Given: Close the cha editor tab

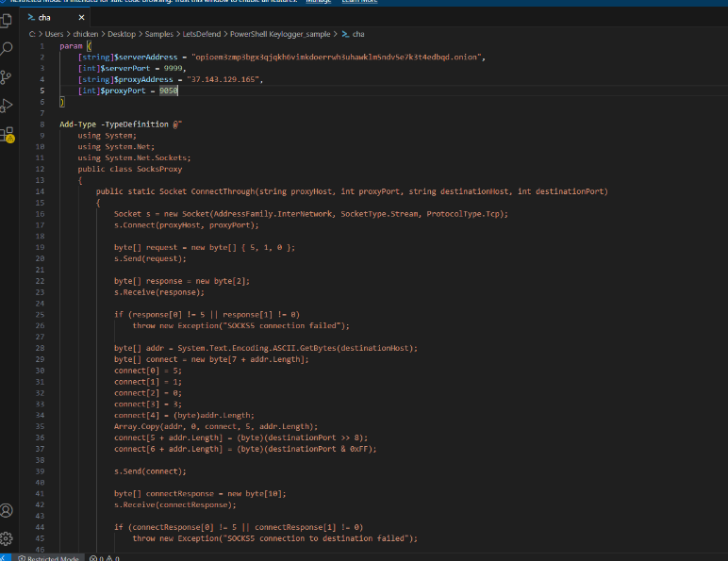Looking at the screenshot, I should (x=82, y=17).
